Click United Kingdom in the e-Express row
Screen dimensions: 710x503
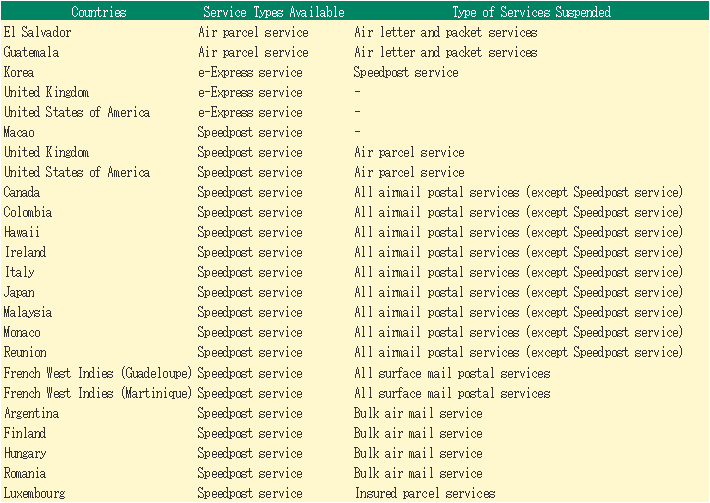point(47,92)
